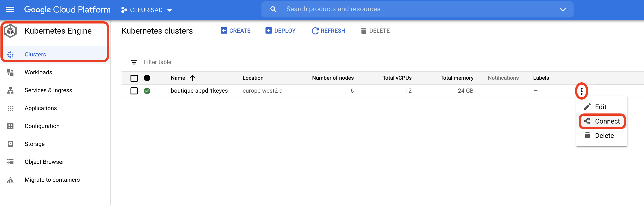
Task: Click the Applications grid icon
Action: point(10,108)
